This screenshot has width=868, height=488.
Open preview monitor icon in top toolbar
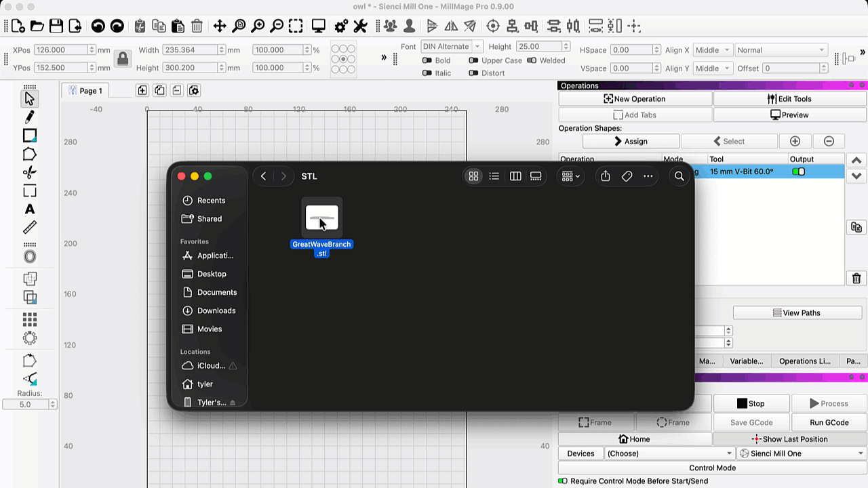coord(319,26)
